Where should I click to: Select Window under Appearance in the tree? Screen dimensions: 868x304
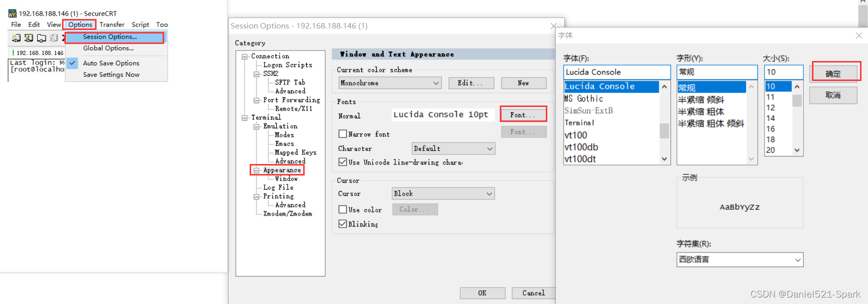[286, 179]
